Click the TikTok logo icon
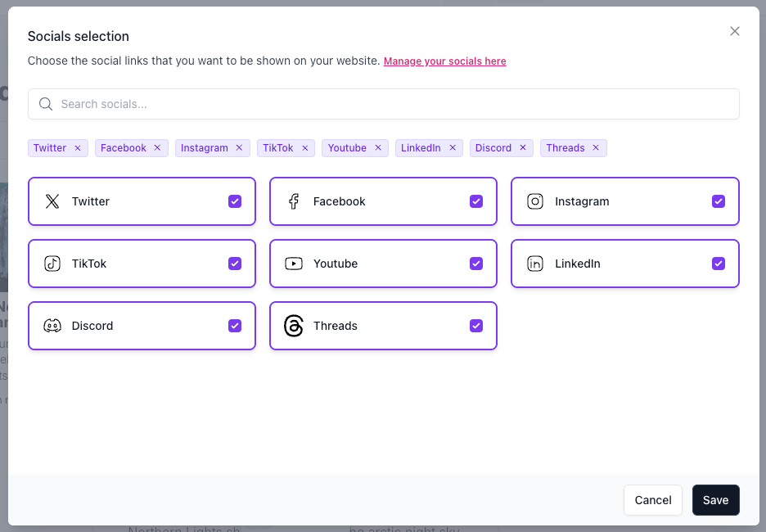766x532 pixels. [x=52, y=264]
